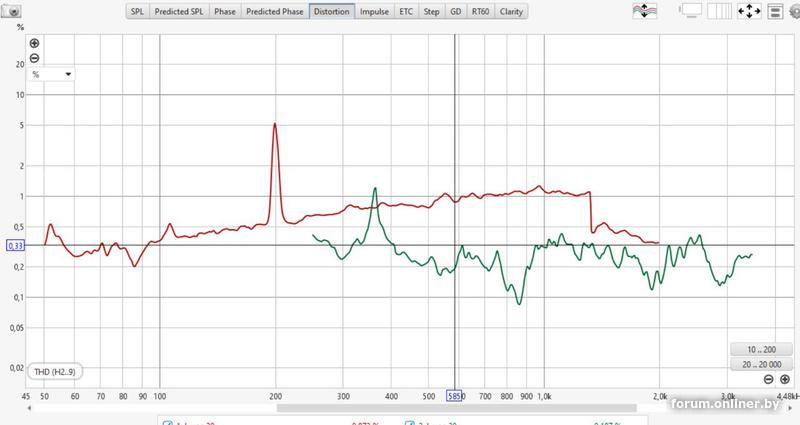Viewport: 800px width, 425px height.
Task: Select the Distortion tab
Action: [x=332, y=11]
